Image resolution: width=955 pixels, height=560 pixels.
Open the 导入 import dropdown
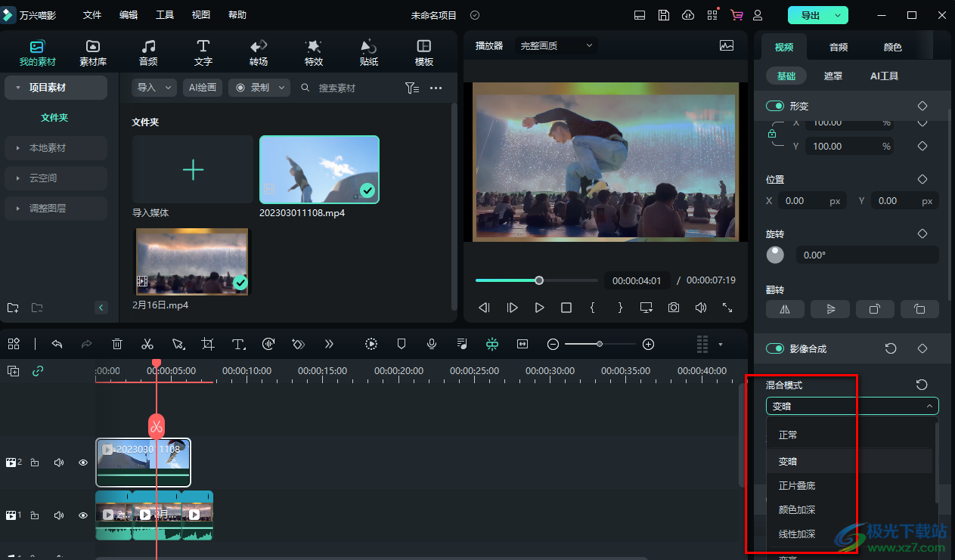coord(154,88)
